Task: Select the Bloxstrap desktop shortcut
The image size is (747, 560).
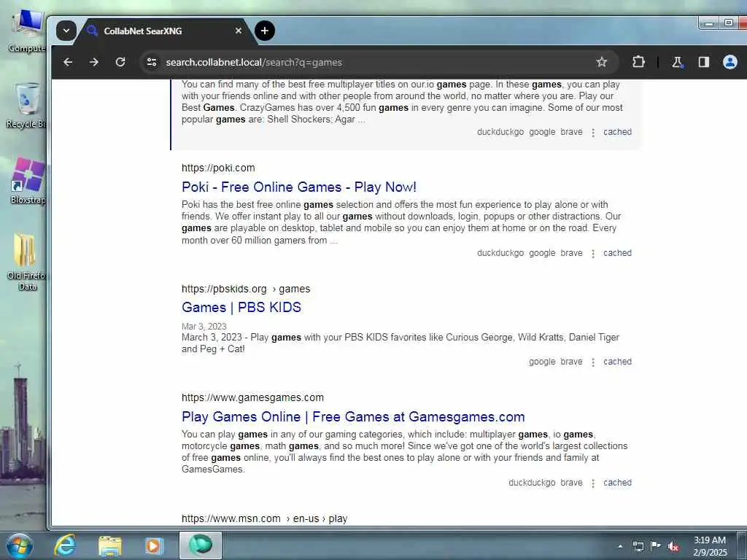Action: tap(28, 181)
